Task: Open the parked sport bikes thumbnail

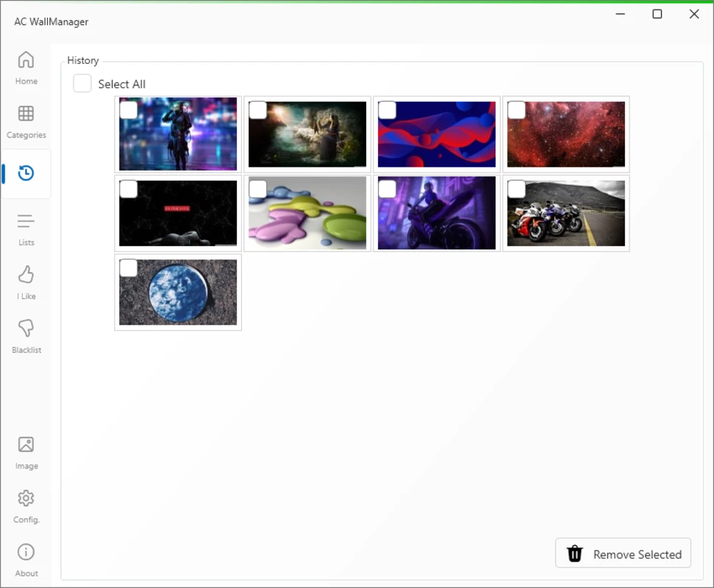Action: pos(566,213)
